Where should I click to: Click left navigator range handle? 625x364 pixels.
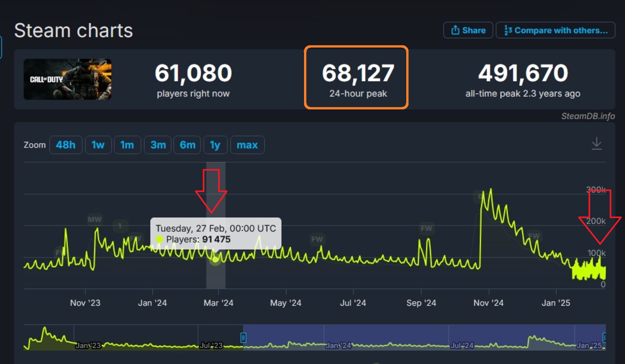click(x=243, y=338)
